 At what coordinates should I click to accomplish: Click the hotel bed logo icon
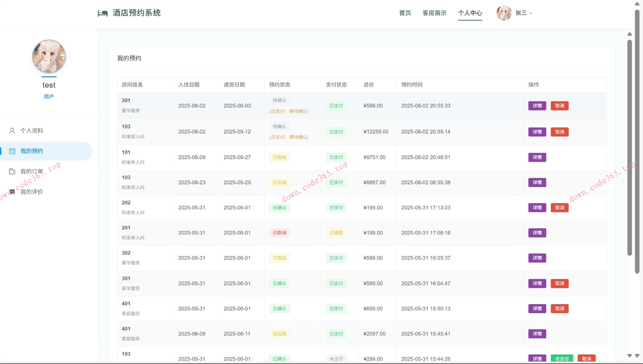coord(102,13)
